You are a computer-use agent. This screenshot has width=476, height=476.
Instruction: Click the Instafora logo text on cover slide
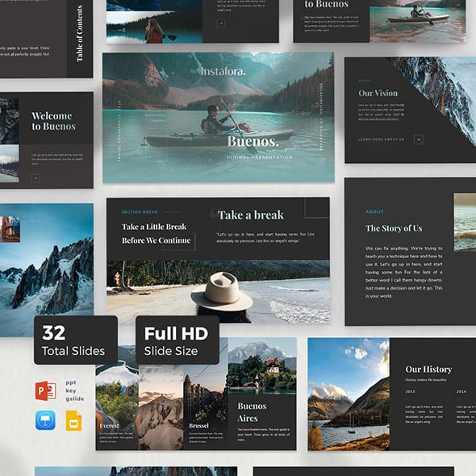tap(223, 72)
